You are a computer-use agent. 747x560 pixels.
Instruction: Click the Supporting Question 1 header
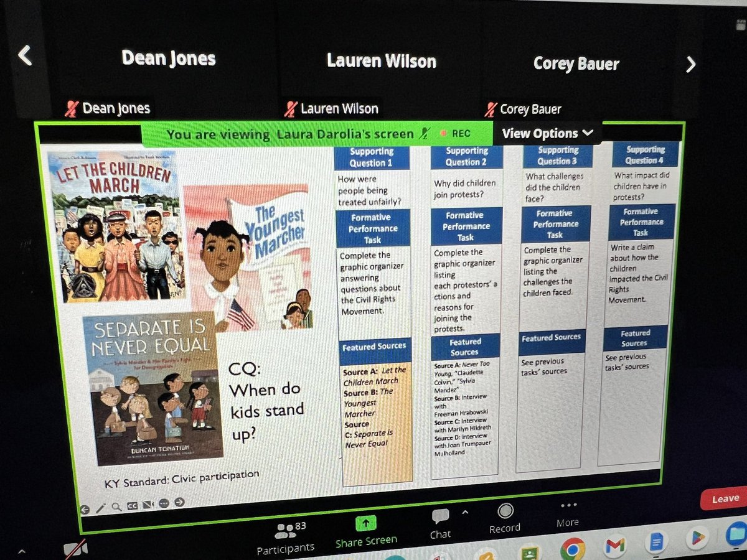click(x=372, y=157)
